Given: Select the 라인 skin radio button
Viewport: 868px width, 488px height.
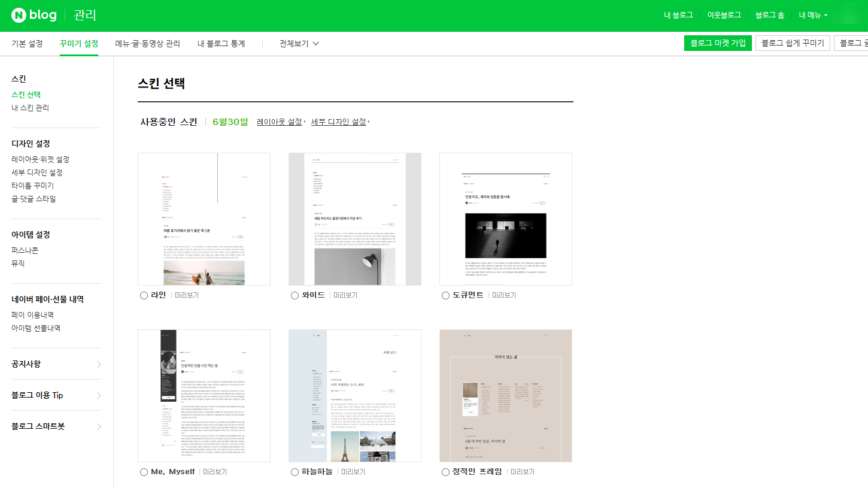Looking at the screenshot, I should pos(144,295).
